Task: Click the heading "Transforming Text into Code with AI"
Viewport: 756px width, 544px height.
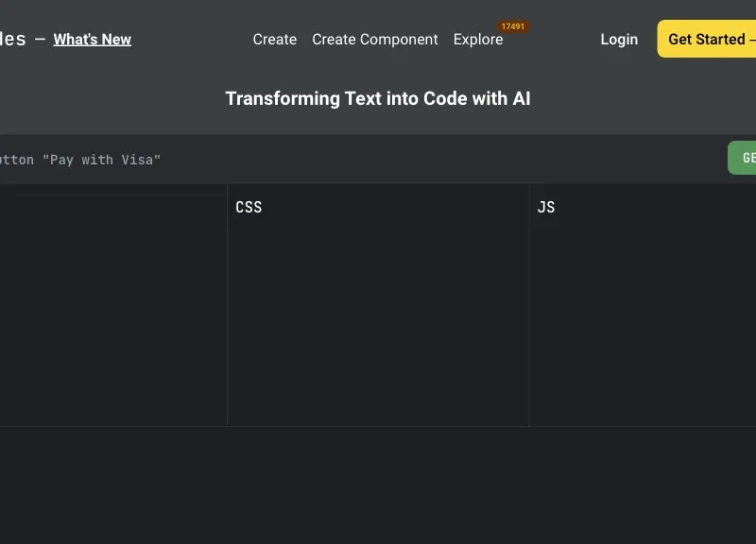Action: (378, 99)
